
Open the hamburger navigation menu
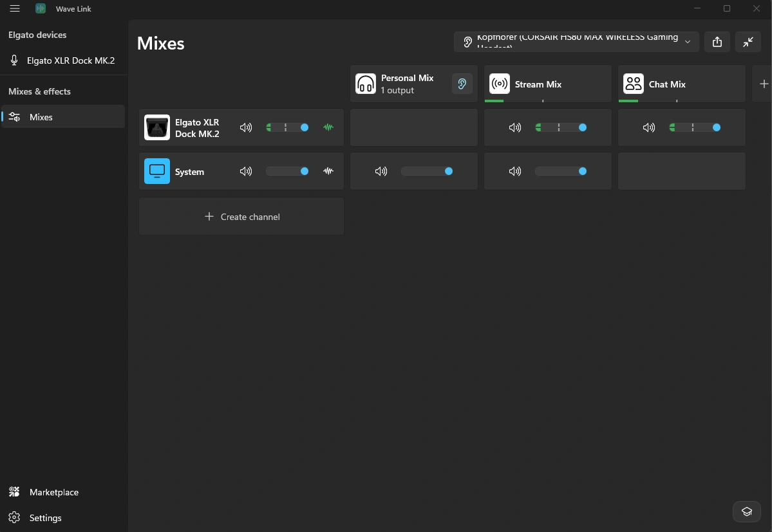coord(15,8)
